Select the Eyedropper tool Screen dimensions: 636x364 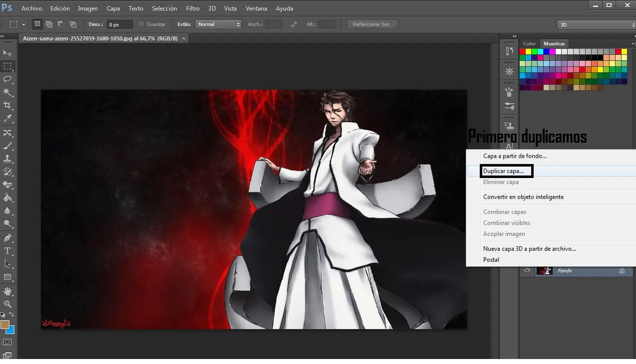[x=7, y=119]
